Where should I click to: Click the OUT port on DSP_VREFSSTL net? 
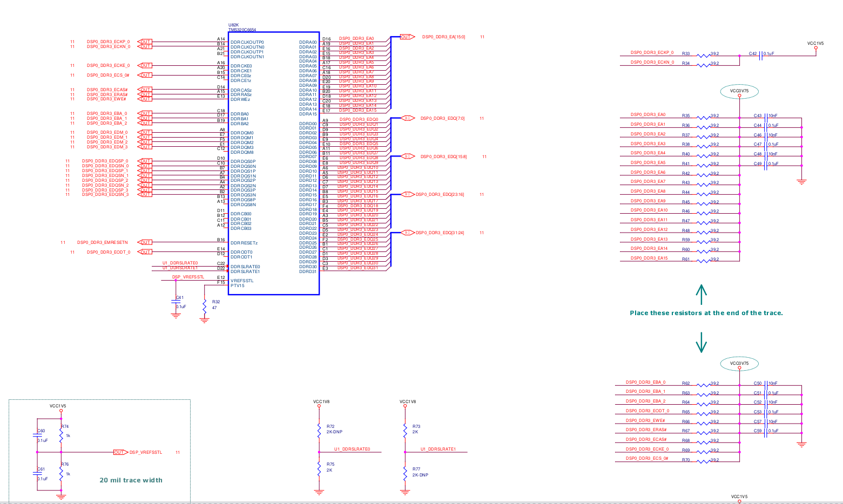119,453
